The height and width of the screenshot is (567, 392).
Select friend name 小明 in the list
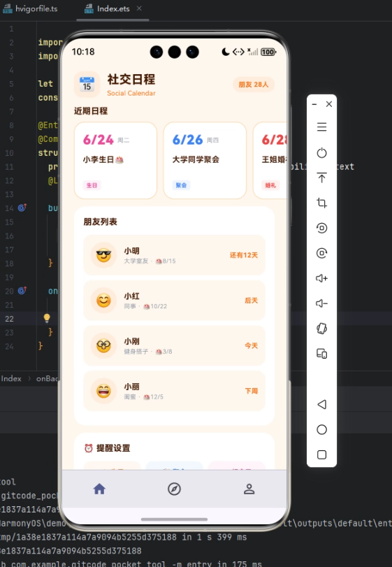(x=131, y=251)
